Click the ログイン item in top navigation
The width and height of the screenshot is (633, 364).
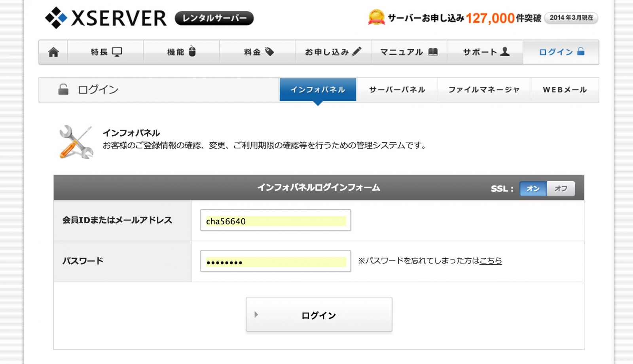(x=561, y=52)
